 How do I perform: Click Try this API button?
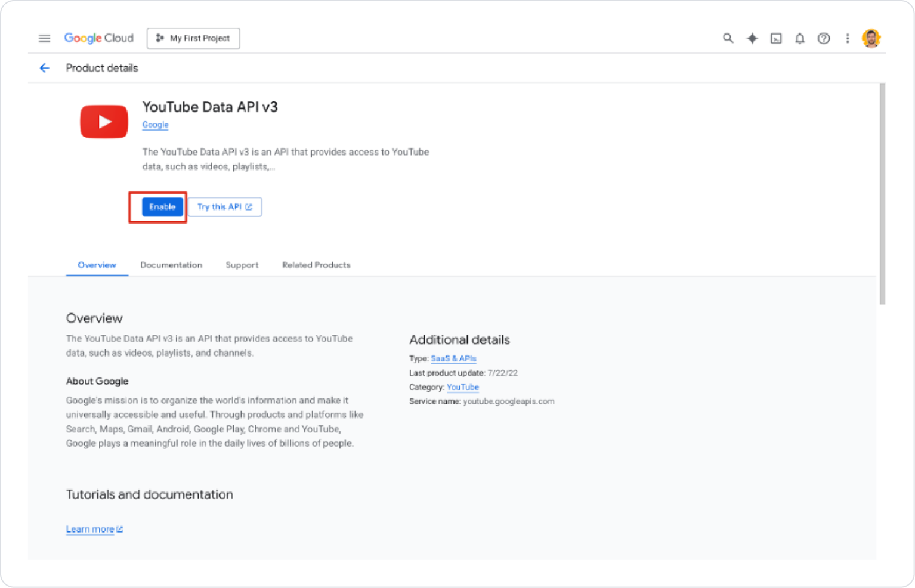point(225,207)
